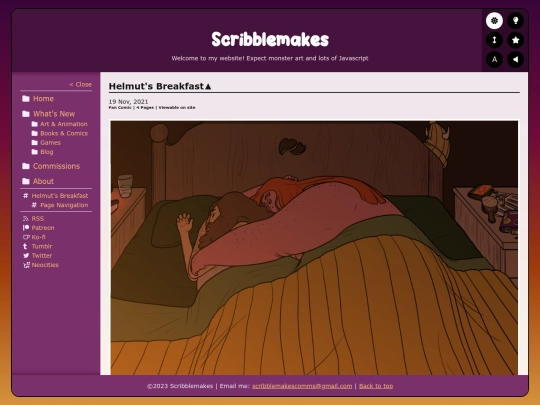Visit the Patreon icon link
Image resolution: width=540 pixels, height=405 pixels.
tap(26, 228)
